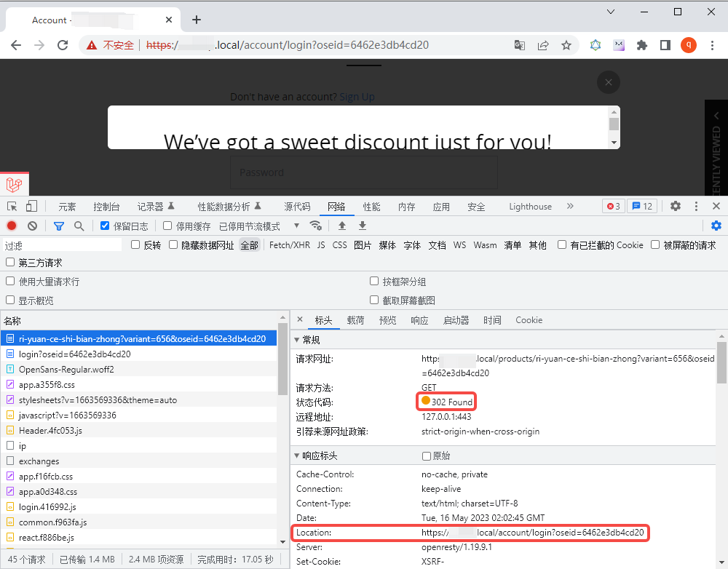Open Chrome's three-dot menu
Viewport: 728px width, 569px height.
712,45
